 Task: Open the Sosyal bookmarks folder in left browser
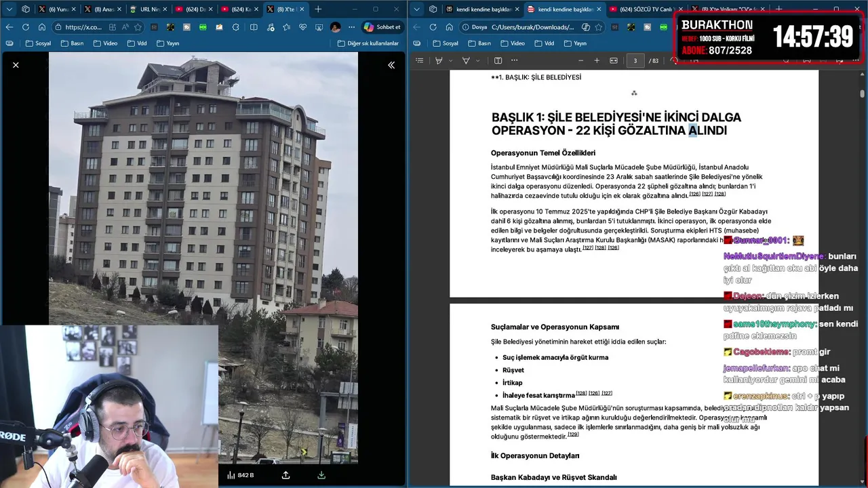38,43
